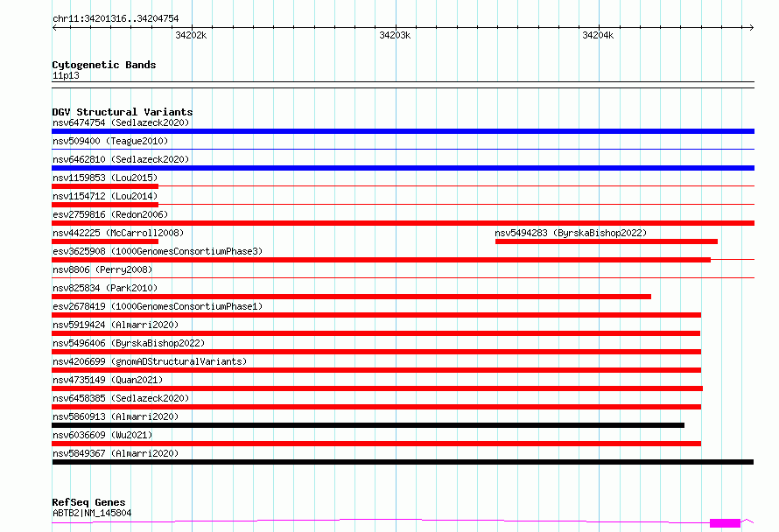
Task: Click the 34202k ruler tick label
Action: 191,35
